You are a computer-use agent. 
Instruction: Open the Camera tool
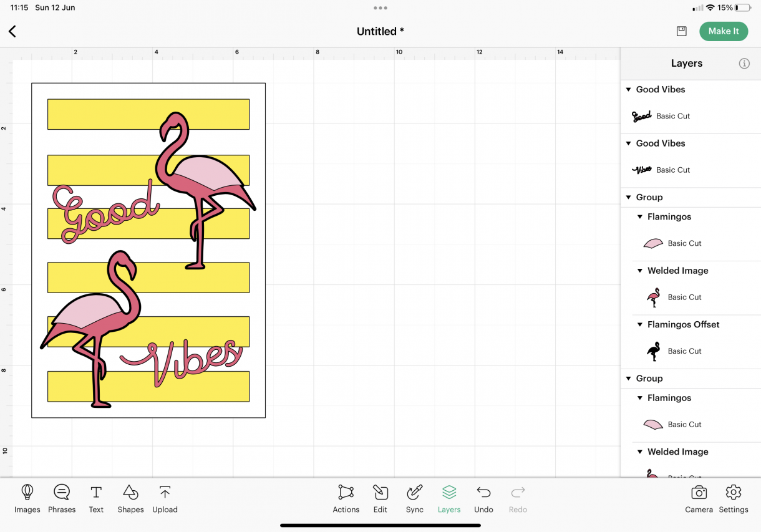[699, 498]
